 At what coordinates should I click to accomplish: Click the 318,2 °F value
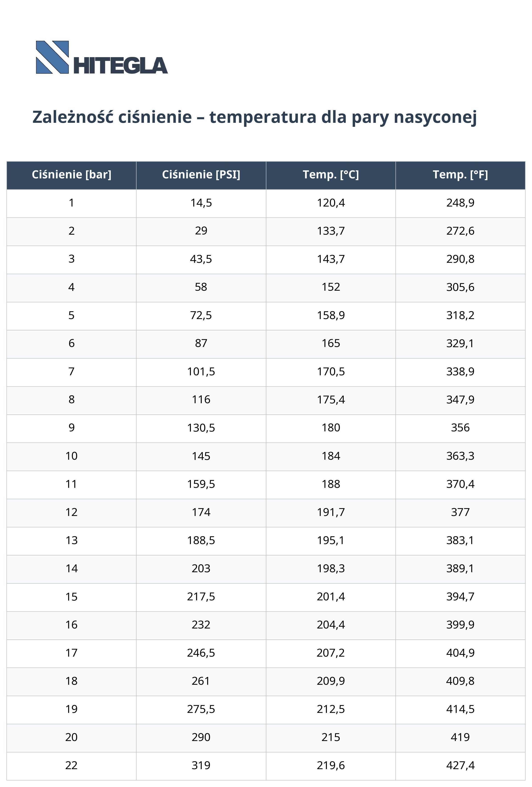pos(460,315)
